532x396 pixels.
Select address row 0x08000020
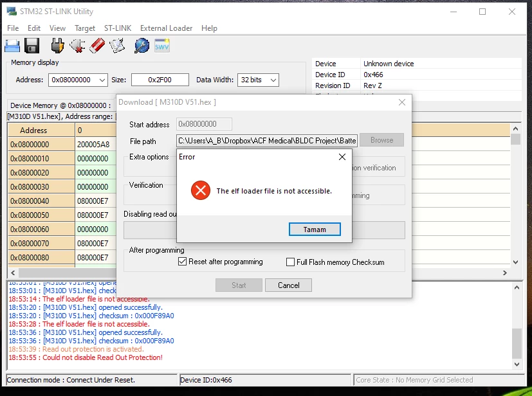pyautogui.click(x=41, y=172)
